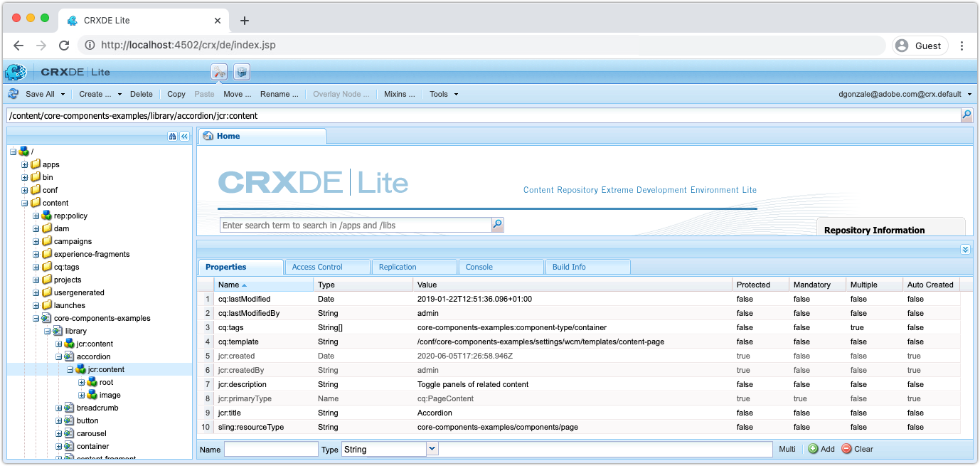
Task: Open the Guest profile button
Action: tap(920, 46)
